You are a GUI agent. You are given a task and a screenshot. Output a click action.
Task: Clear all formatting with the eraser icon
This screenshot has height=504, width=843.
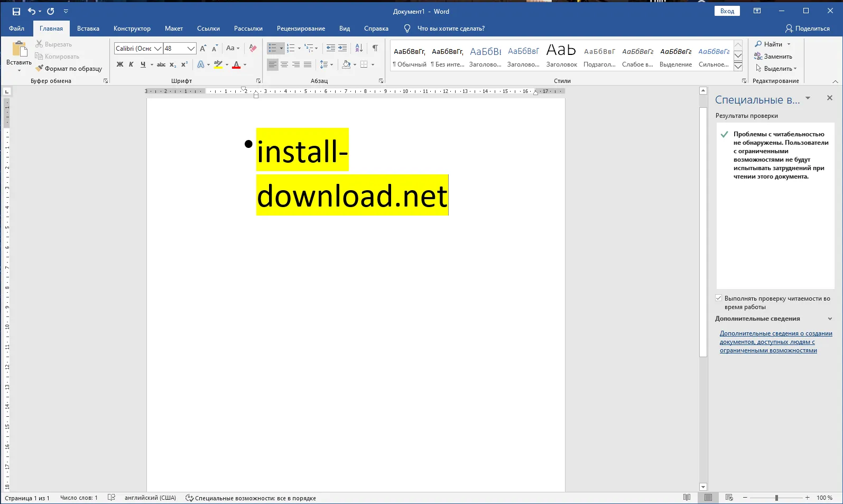(x=253, y=48)
